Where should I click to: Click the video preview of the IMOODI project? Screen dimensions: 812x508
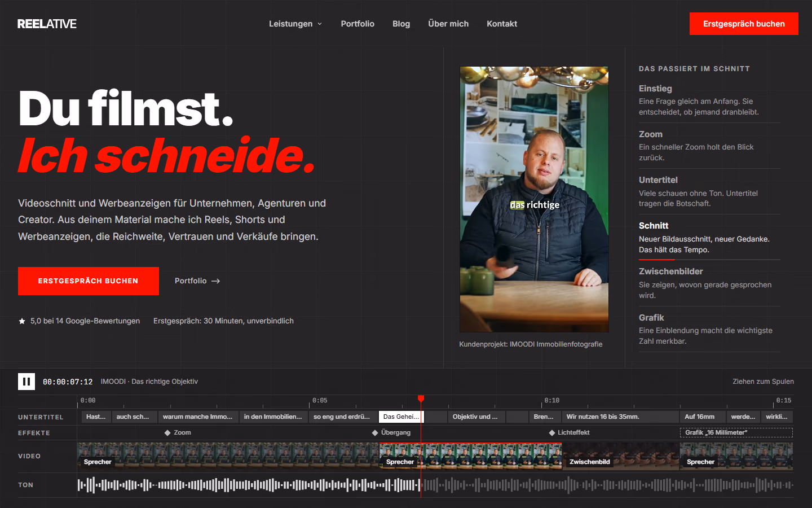click(534, 199)
